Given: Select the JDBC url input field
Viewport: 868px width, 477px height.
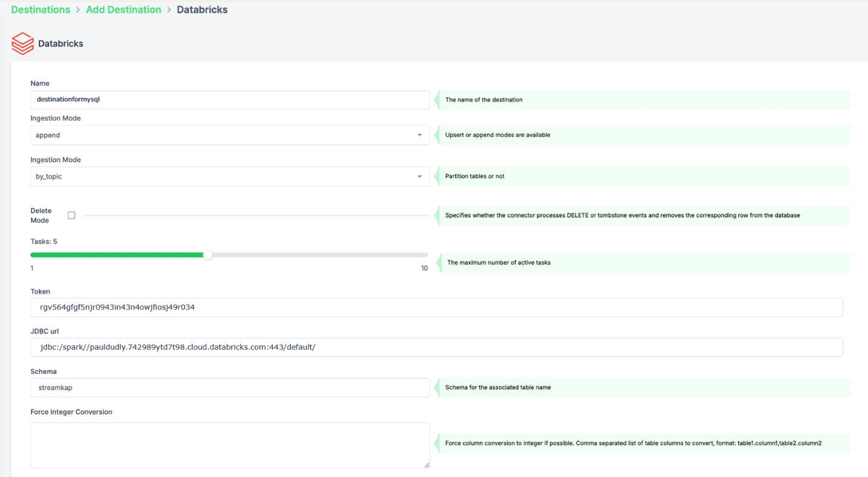Looking at the screenshot, I should pyautogui.click(x=437, y=347).
